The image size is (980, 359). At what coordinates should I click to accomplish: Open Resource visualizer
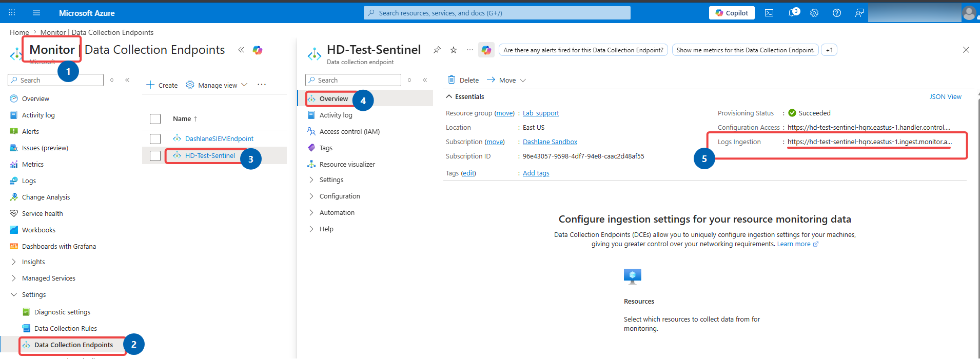point(347,164)
